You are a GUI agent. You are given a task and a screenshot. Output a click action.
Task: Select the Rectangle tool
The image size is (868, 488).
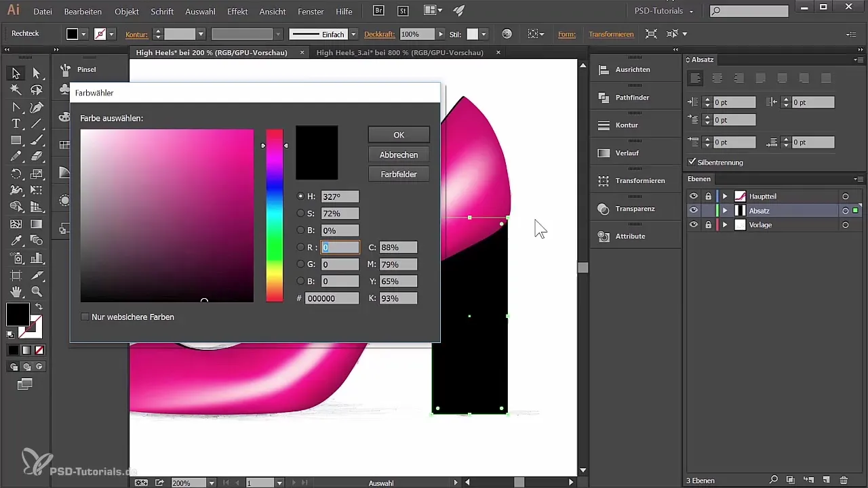click(16, 140)
